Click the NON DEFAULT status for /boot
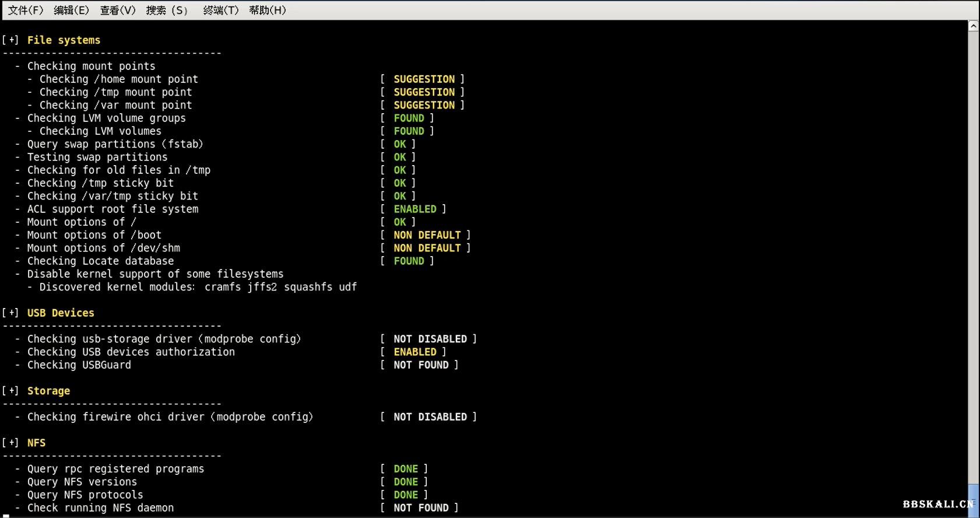Viewport: 980px width, 518px height. pos(427,235)
